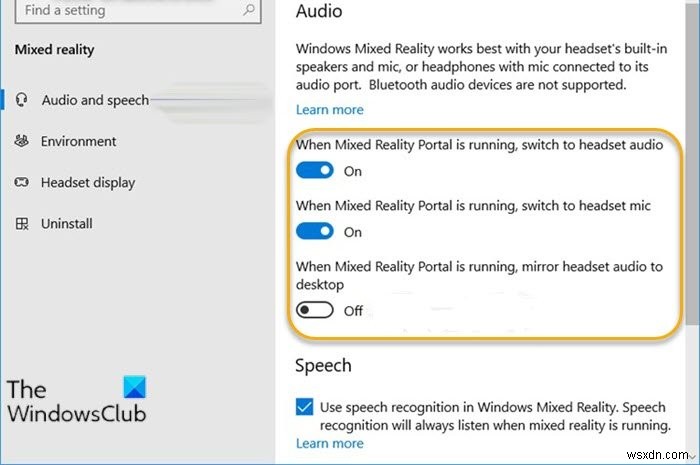Open Audio and speech settings page
The width and height of the screenshot is (700, 465).
tap(137, 100)
